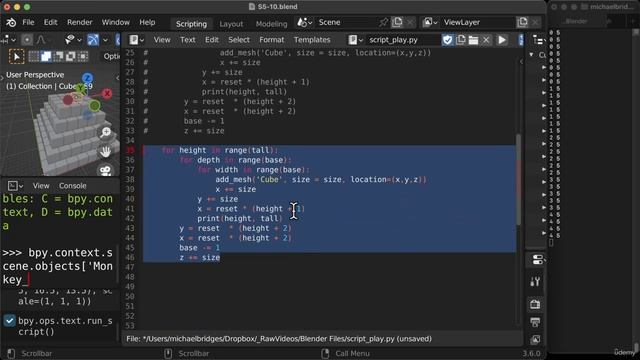Screen dimensions: 640x360
Task: Toggle the bpy.ops.text.run_script checkmark entry
Action: [x=9, y=321]
